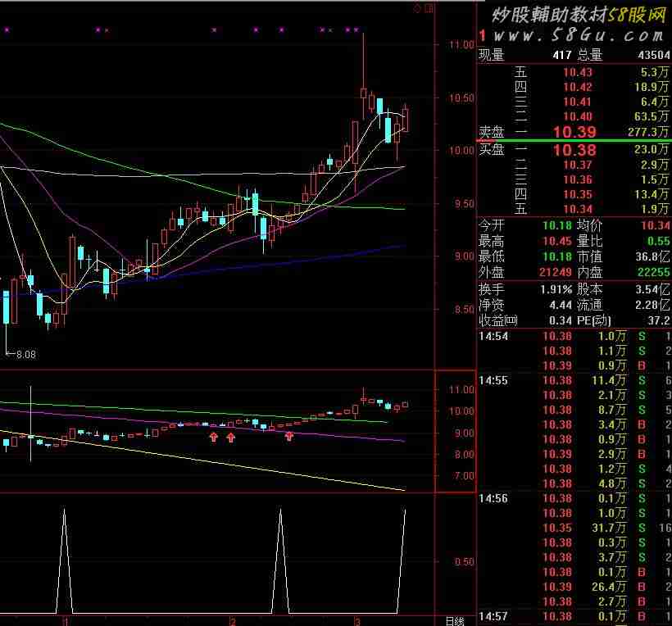The image size is (672, 626).
Task: Click the 卖盘 sell orders label
Action: click(492, 131)
